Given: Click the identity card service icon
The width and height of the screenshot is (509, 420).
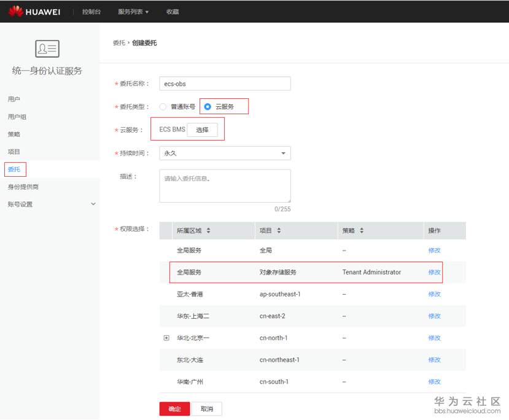Looking at the screenshot, I should coord(47,49).
